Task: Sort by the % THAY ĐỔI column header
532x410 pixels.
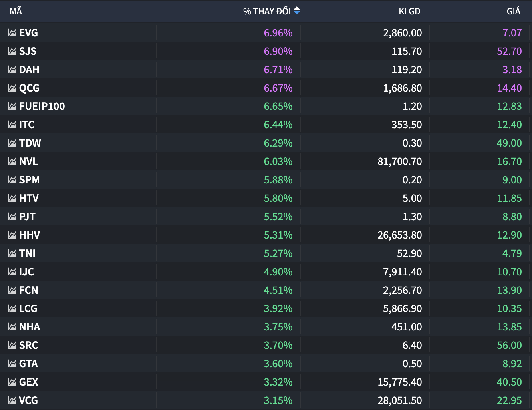Action: (x=267, y=11)
